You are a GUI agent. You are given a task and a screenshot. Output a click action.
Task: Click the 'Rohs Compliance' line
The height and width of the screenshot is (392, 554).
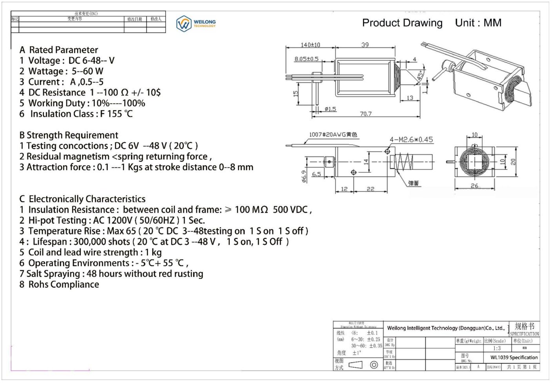[x=59, y=284]
